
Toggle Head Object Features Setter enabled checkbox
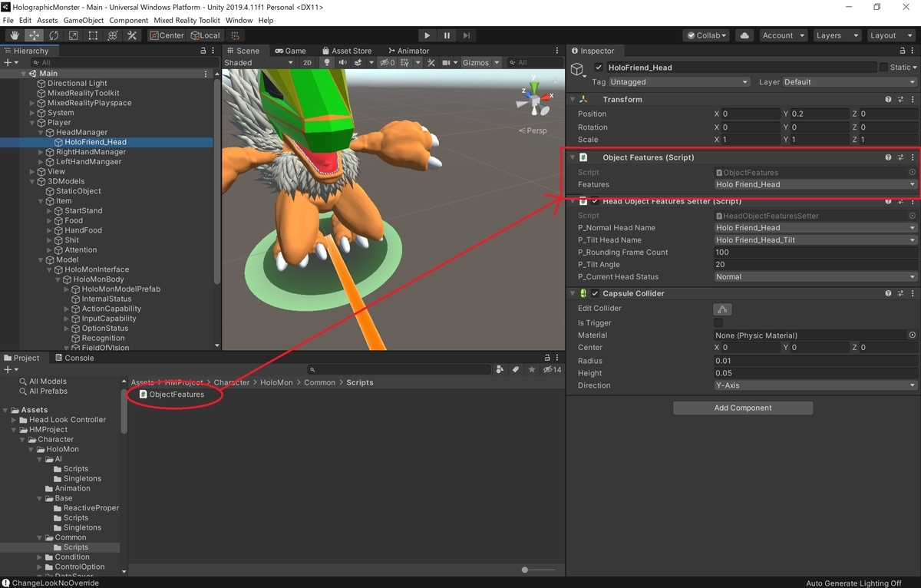coord(595,201)
